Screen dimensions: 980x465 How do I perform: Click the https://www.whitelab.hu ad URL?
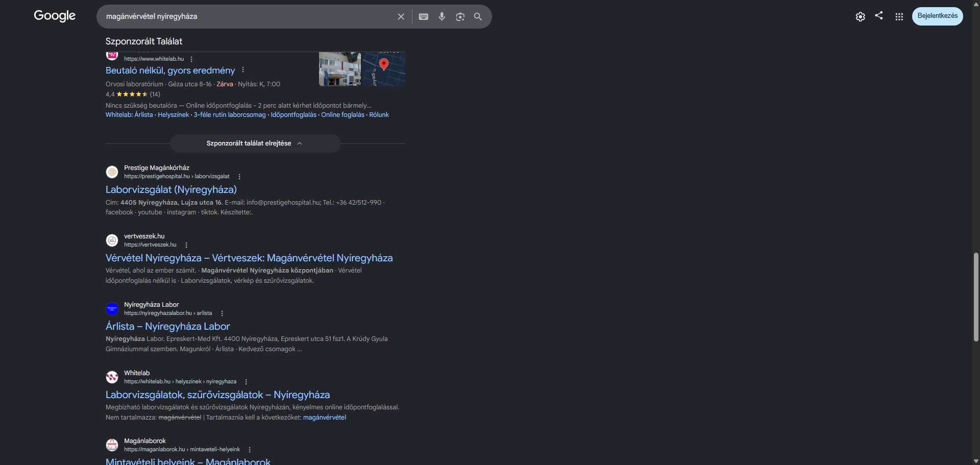point(154,59)
